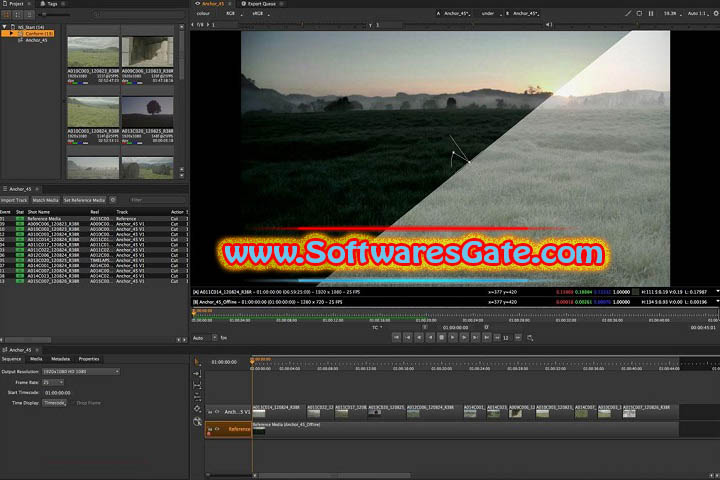
Task: Stop playback with the square button
Action: (441, 338)
